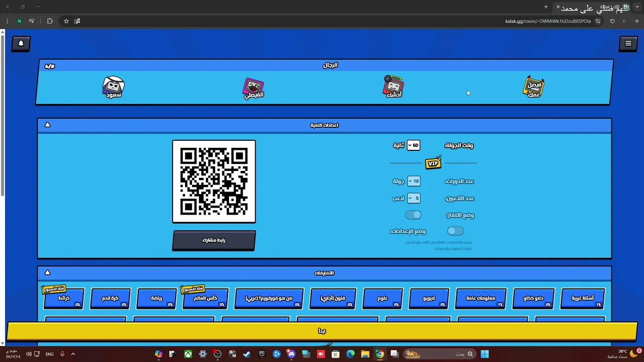Image resolution: width=644 pixels, height=362 pixels.
Task: Select player avatar الفيصلي
Action: pos(254,88)
